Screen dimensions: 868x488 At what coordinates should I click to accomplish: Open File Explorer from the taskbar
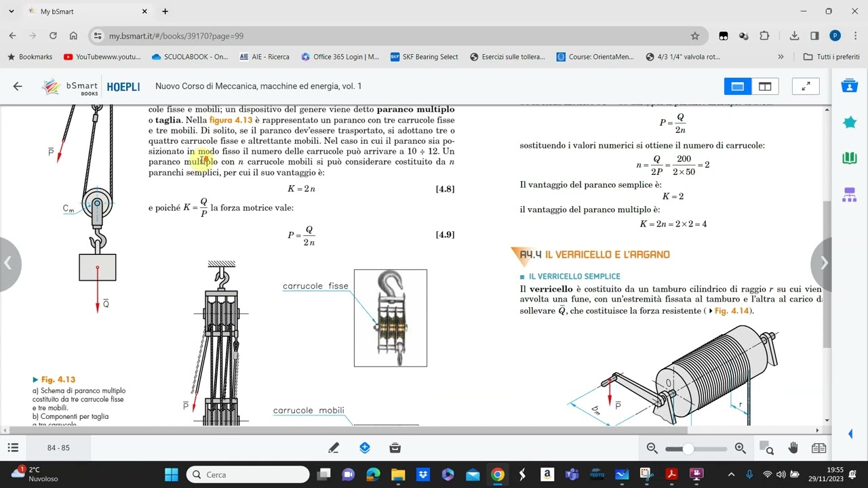(398, 474)
